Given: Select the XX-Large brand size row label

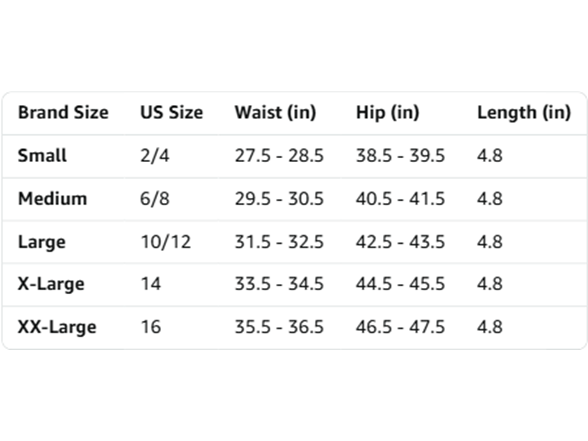Looking at the screenshot, I should tap(57, 327).
